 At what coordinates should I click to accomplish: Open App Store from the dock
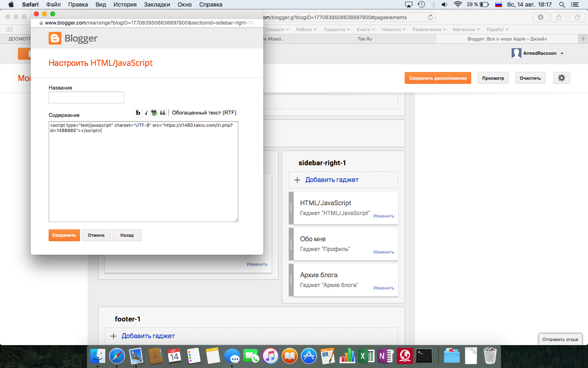coord(309,356)
